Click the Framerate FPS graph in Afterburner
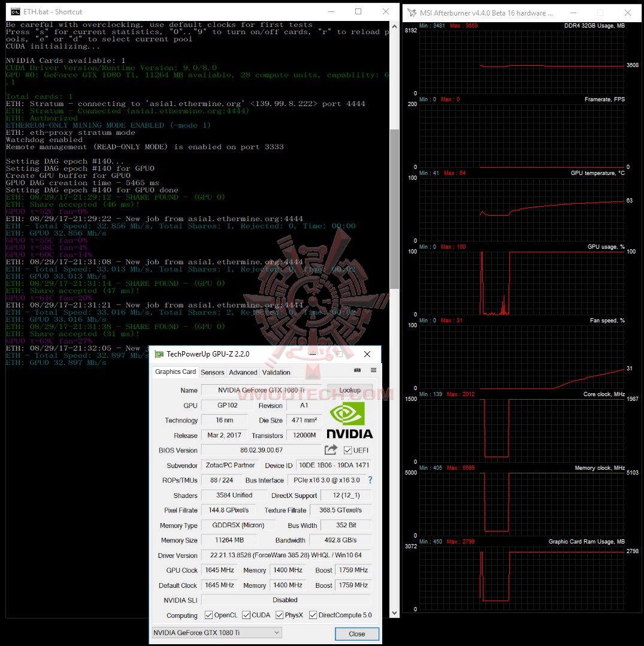The image size is (644, 646). point(521,135)
